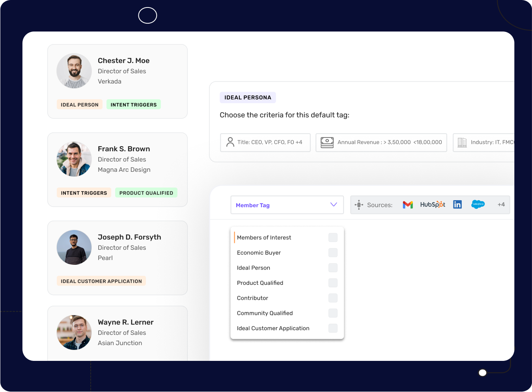Open Chester J. Moe's profile photo
Viewport: 532px width, 392px height.
click(x=74, y=71)
